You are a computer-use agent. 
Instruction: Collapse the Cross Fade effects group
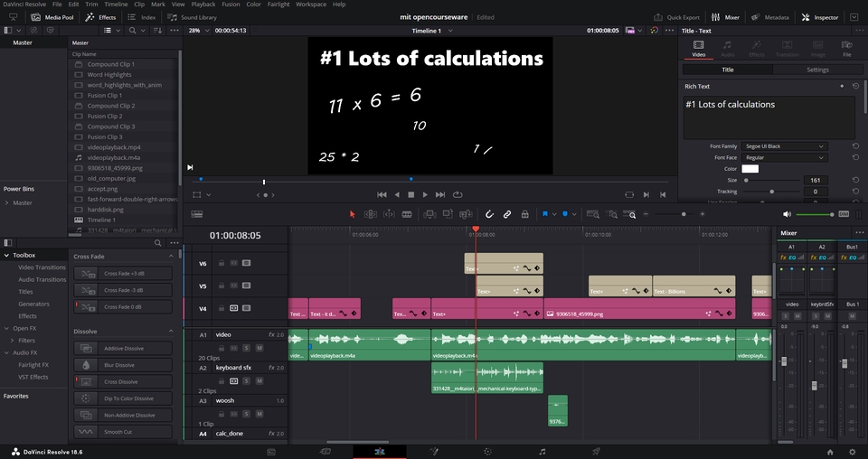pos(171,256)
